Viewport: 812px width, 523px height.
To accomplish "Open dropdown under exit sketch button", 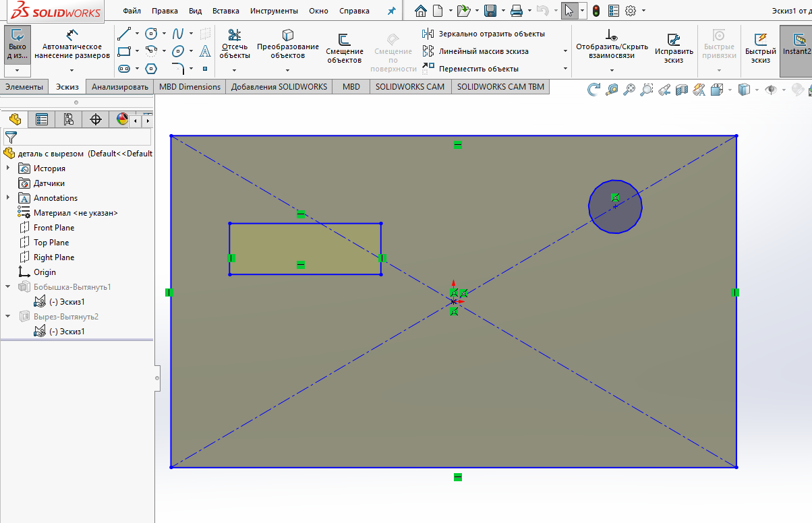I will tap(17, 70).
